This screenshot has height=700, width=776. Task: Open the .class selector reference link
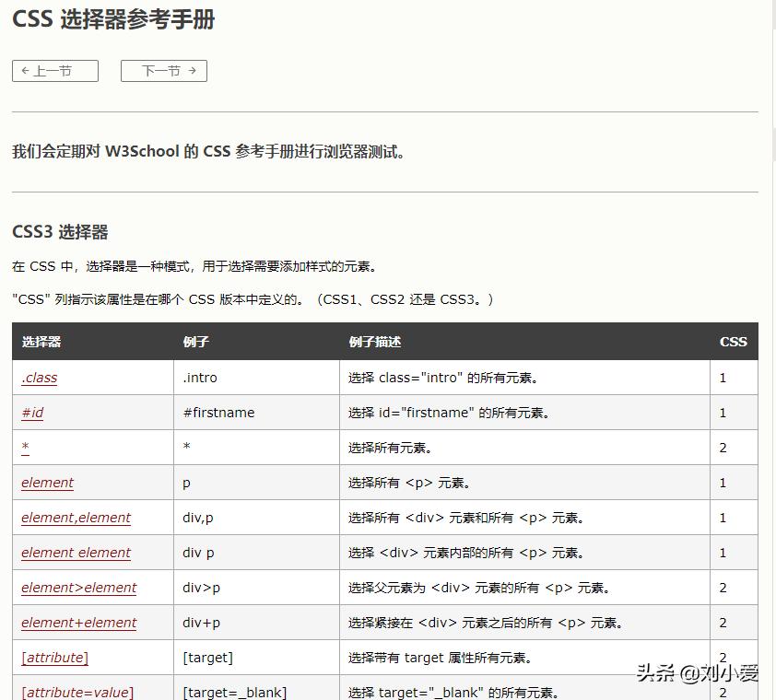pyautogui.click(x=39, y=377)
